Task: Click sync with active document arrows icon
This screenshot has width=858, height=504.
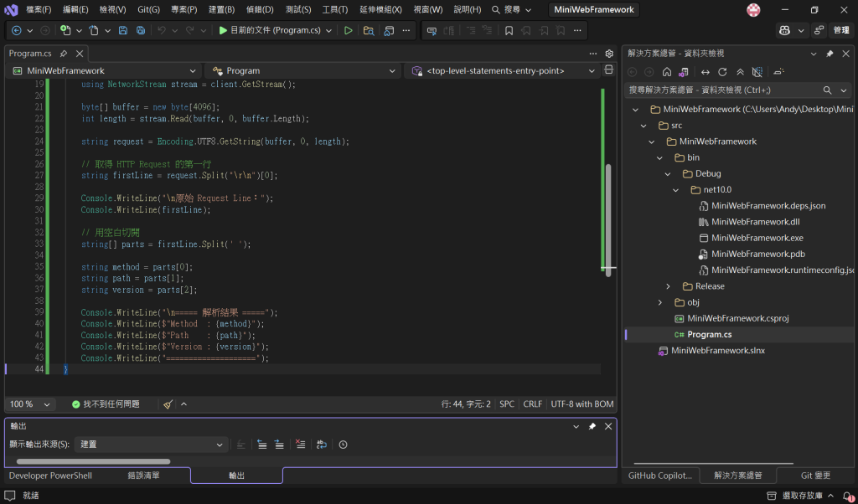Action: [x=706, y=72]
